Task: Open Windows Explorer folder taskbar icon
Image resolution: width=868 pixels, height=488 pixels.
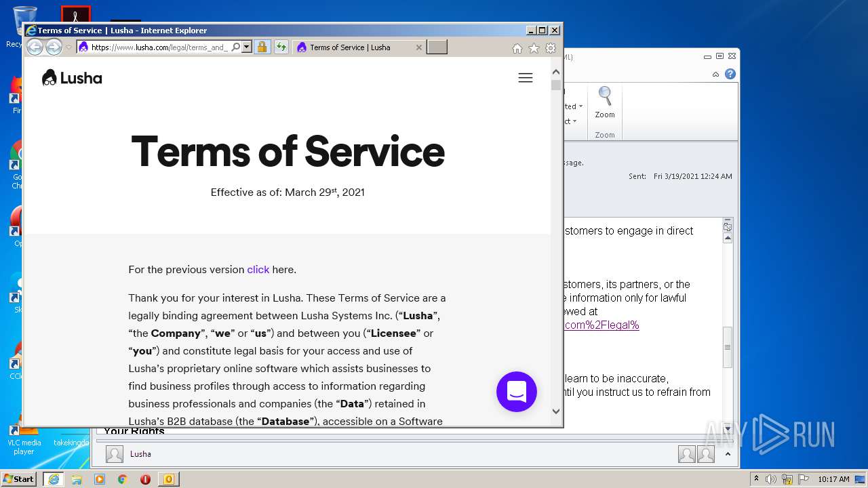Action: tap(77, 479)
